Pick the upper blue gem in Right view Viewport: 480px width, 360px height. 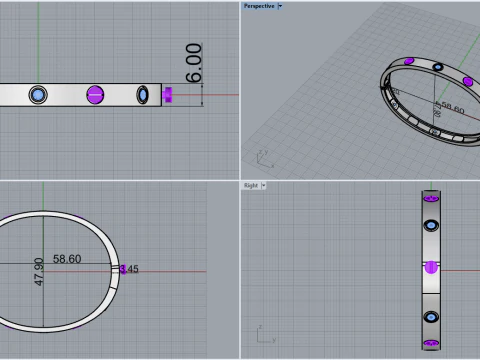(431, 225)
